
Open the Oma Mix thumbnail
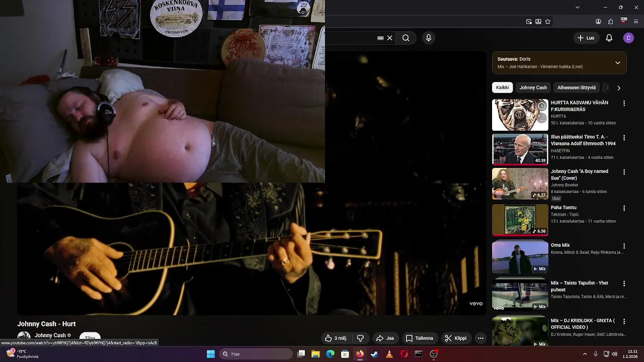[x=520, y=257]
